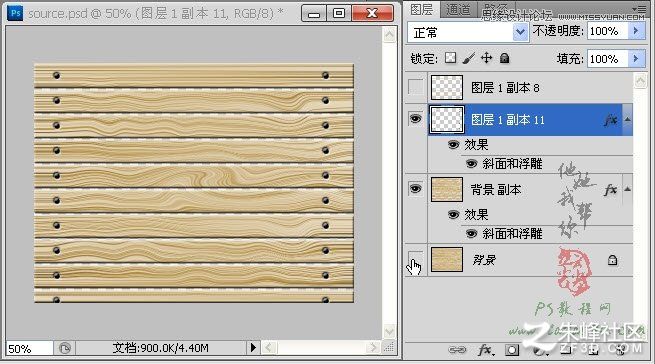Open the fx layer style button at panel bottom
The height and width of the screenshot is (364, 655).
[x=485, y=349]
